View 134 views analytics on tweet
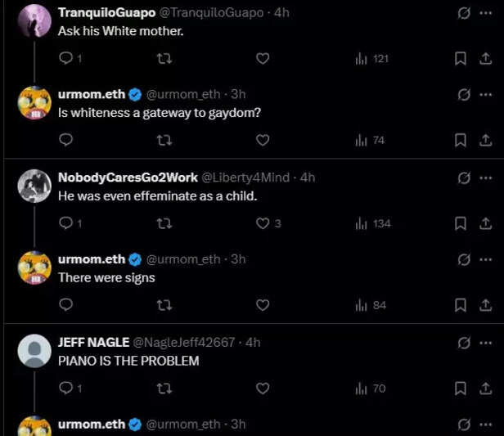Image resolution: width=504 pixels, height=436 pixels. click(373, 223)
